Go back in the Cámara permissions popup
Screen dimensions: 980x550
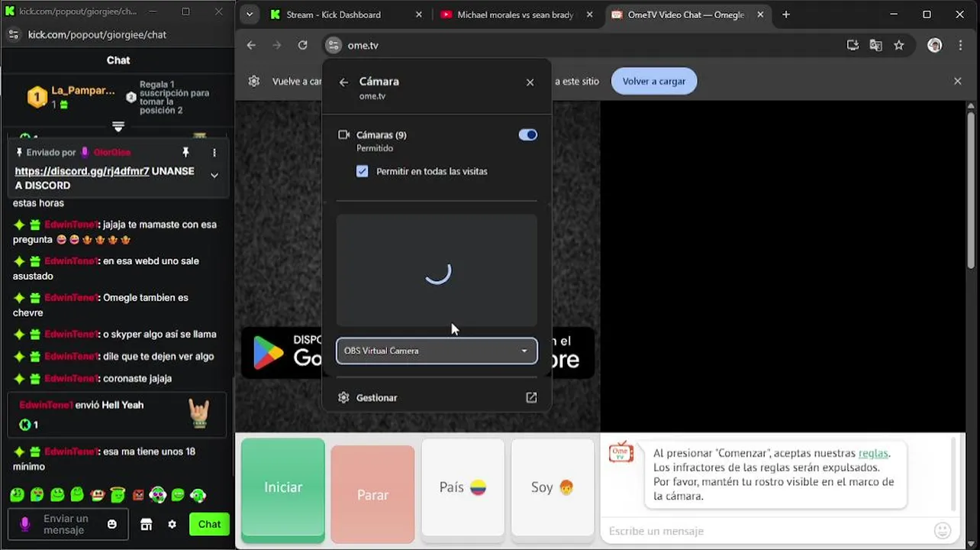click(343, 82)
